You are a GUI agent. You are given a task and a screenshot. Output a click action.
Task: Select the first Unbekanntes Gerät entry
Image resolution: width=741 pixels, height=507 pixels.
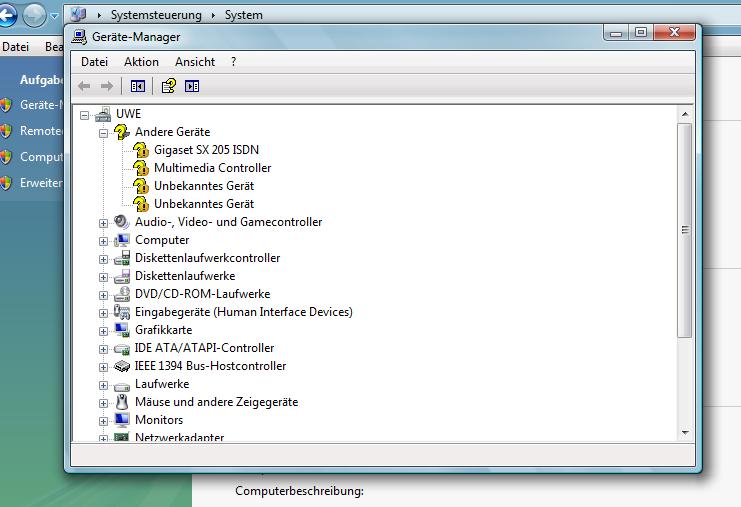(x=204, y=186)
